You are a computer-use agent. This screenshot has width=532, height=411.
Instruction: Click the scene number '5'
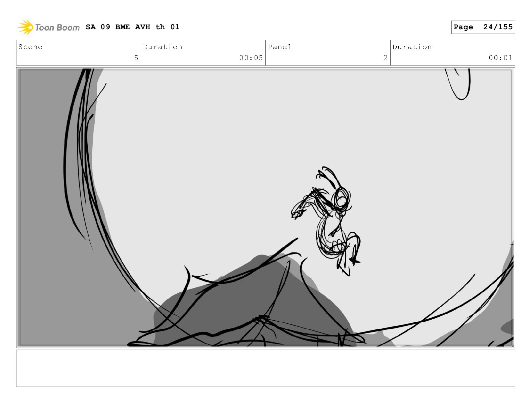136,58
